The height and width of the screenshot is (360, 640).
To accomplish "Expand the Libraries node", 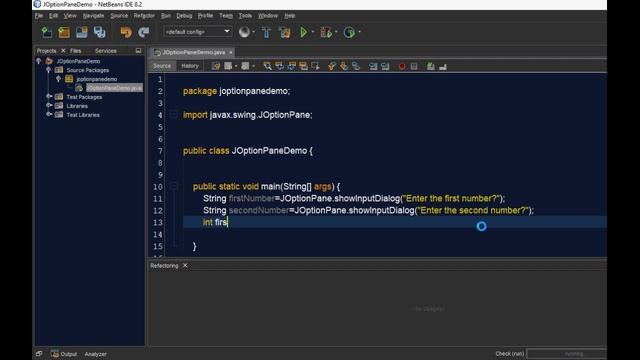I will 49,106.
